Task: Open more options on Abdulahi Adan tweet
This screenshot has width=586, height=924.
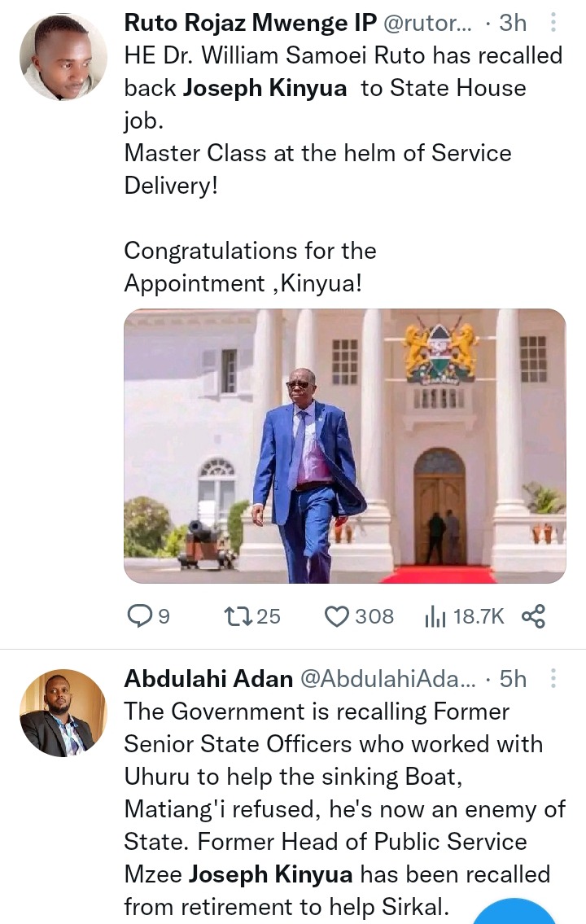Action: coord(553,679)
